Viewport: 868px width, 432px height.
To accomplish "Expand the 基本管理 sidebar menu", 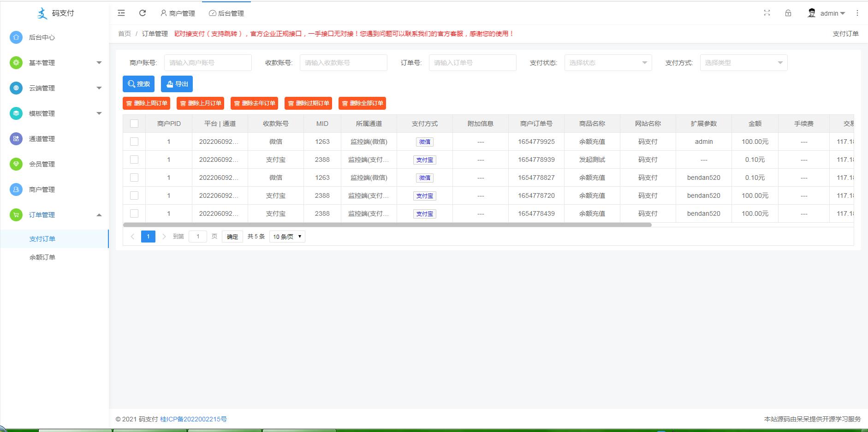I will click(54, 63).
